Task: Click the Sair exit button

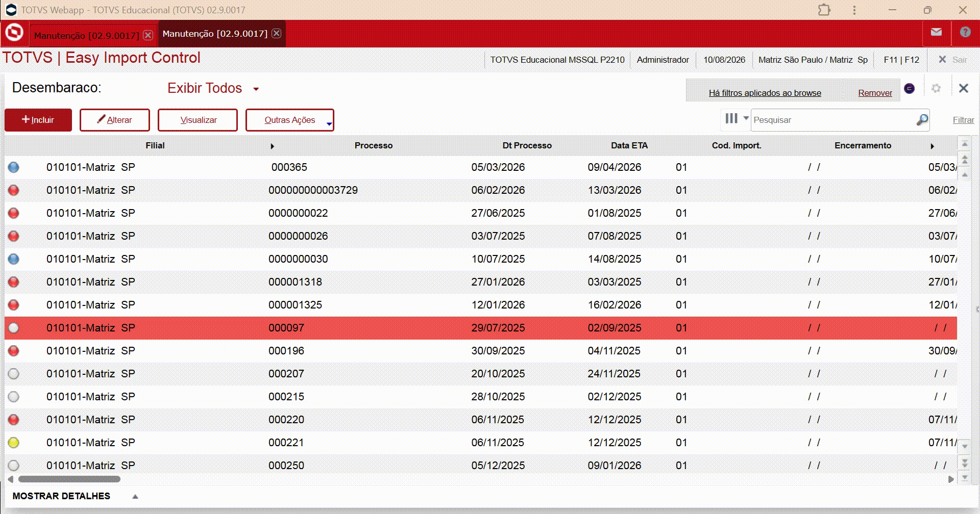Action: tap(953, 60)
